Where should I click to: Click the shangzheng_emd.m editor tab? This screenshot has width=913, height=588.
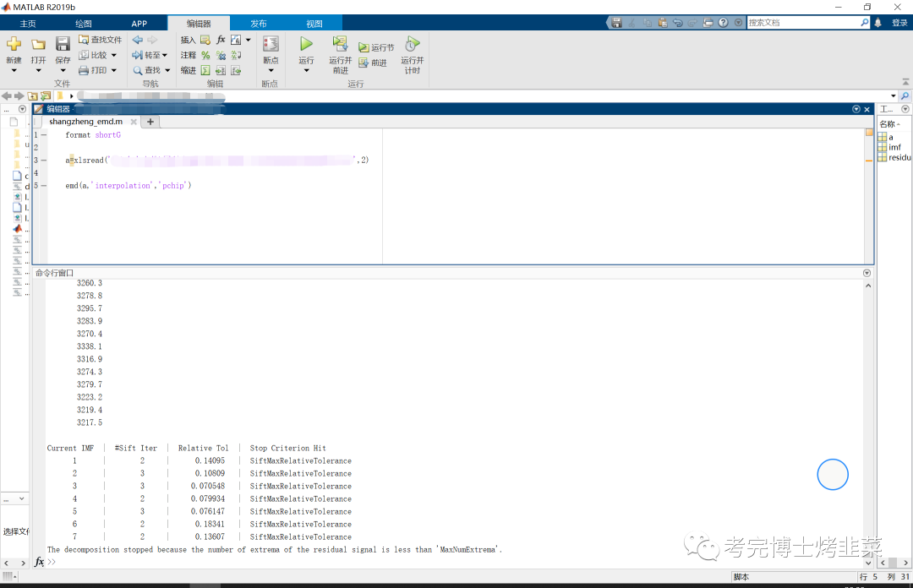[x=85, y=121]
